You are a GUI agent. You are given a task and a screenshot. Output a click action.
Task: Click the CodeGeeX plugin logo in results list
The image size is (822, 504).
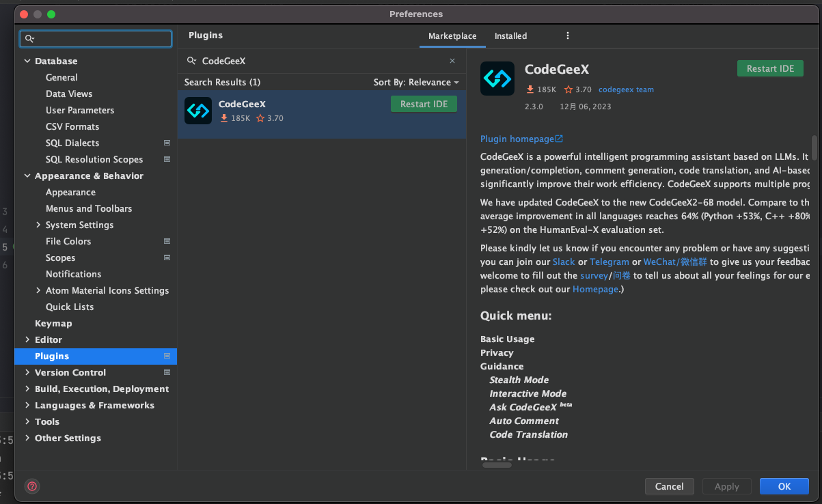[198, 111]
